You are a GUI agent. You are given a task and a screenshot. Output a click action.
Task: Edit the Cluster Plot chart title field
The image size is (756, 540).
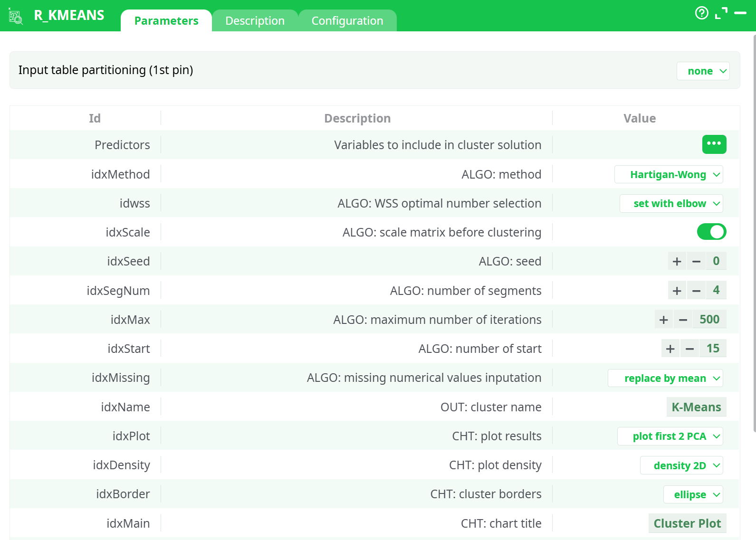click(687, 523)
